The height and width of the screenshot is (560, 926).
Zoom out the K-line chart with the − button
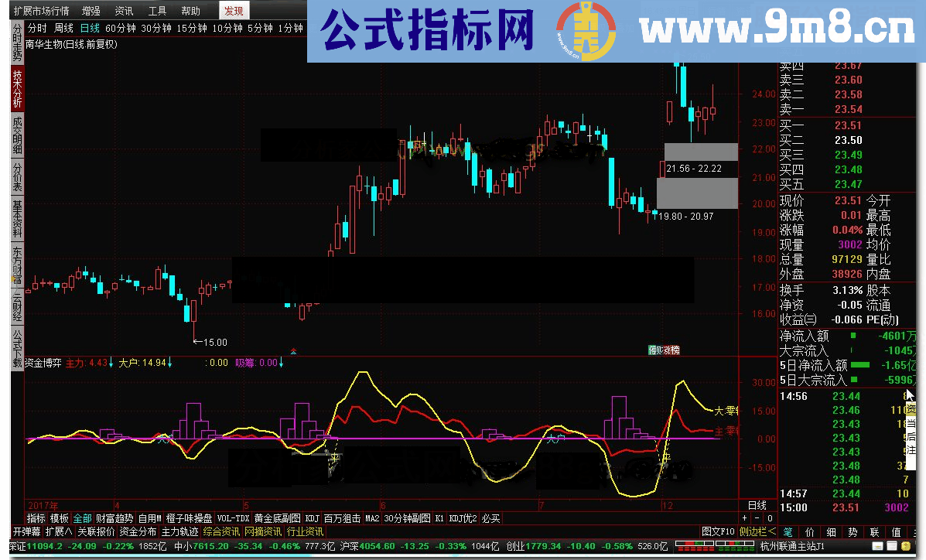click(x=756, y=517)
